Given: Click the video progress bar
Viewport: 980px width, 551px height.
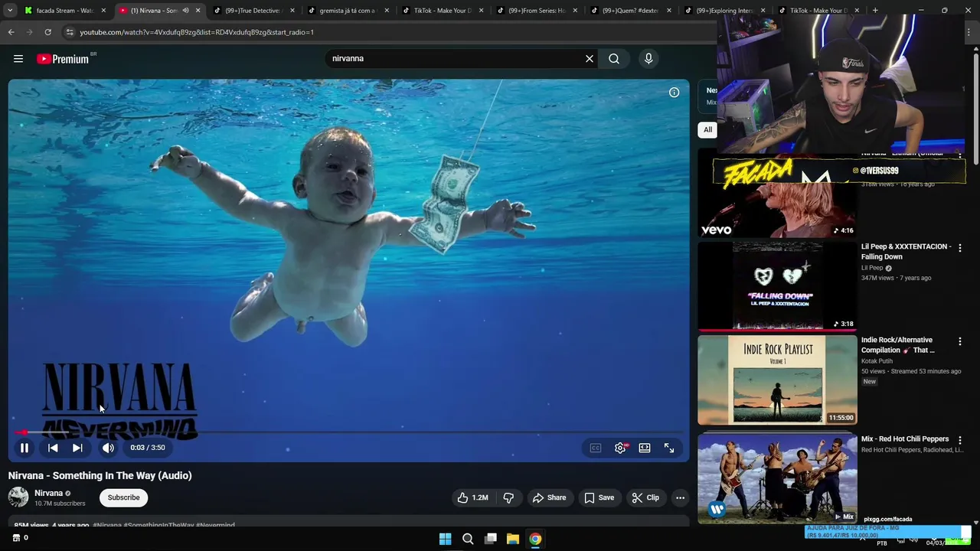Looking at the screenshot, I should tap(348, 432).
